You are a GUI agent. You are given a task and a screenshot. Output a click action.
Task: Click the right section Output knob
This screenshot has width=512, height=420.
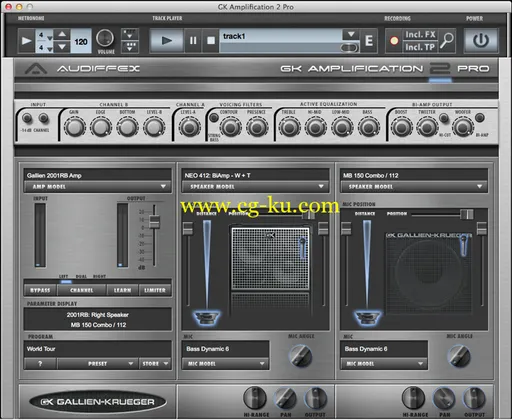(x=473, y=398)
